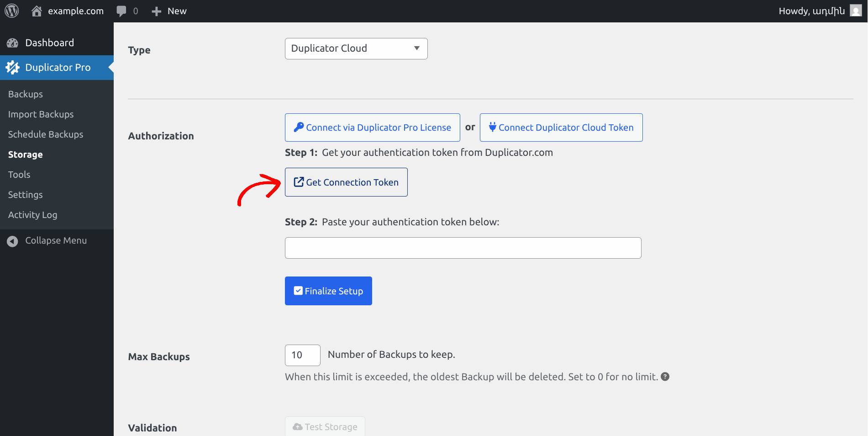Click Connect via Duplicator Pro License
The width and height of the screenshot is (868, 436).
click(372, 128)
